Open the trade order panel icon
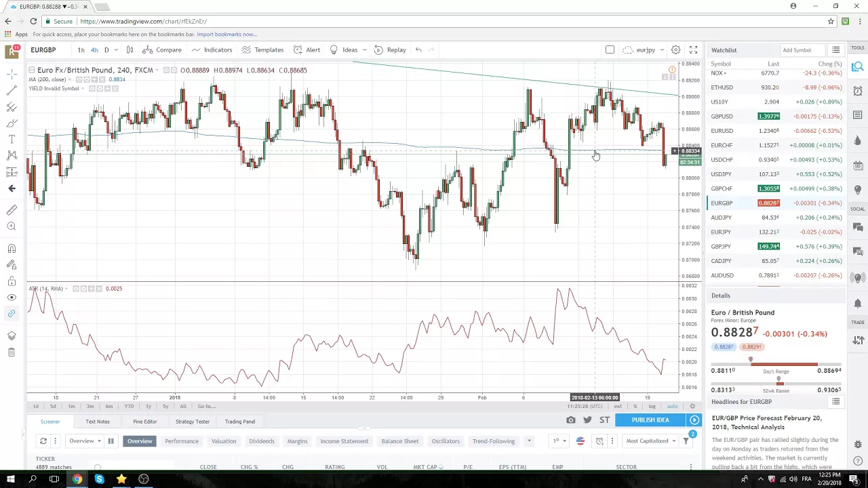 point(858,339)
